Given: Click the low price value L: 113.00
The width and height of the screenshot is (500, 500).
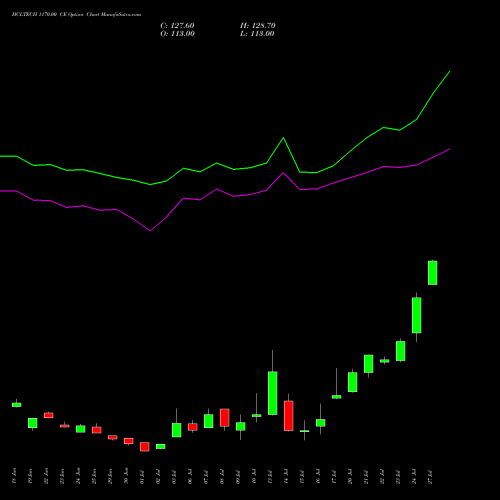Looking at the screenshot, I should click(257, 34).
